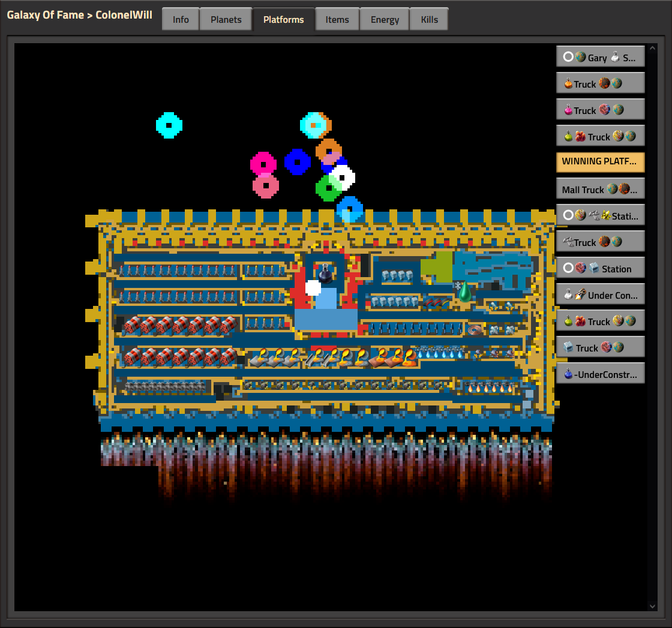Select the ice Station circle entry
Viewport: 672px width, 628px height.
600,268
